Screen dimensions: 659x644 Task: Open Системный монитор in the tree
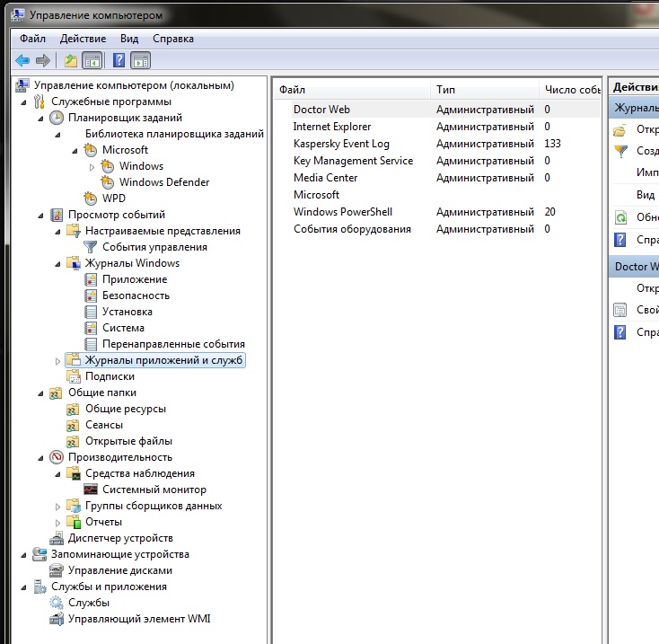point(154,490)
